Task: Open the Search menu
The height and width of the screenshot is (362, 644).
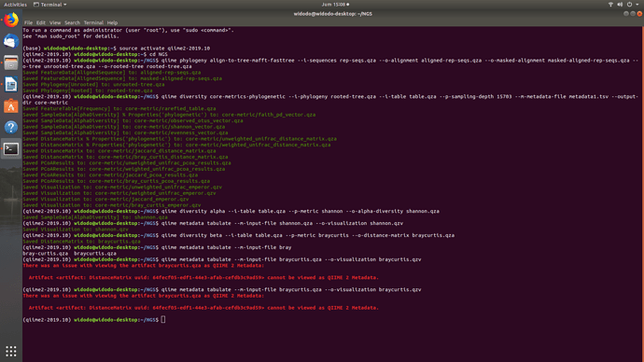Action: click(x=72, y=22)
